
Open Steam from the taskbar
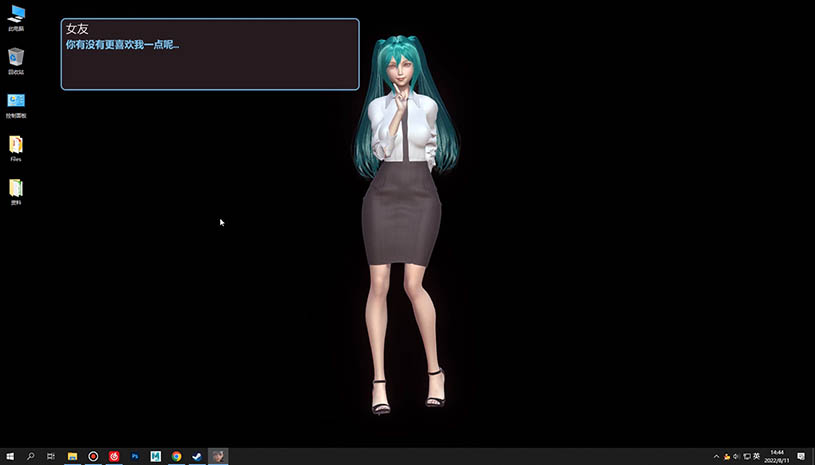pyautogui.click(x=197, y=456)
